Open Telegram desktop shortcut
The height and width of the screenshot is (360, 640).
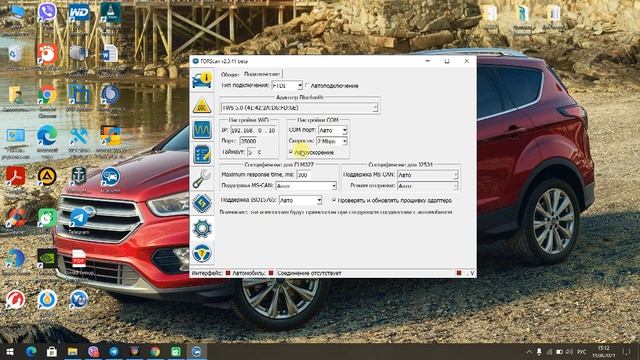tap(78, 217)
